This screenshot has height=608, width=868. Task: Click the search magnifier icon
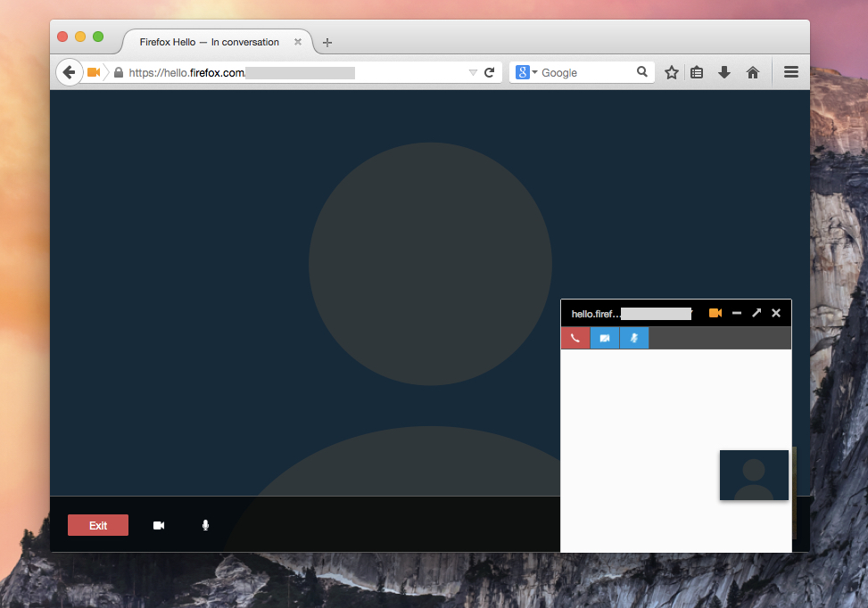click(x=642, y=72)
